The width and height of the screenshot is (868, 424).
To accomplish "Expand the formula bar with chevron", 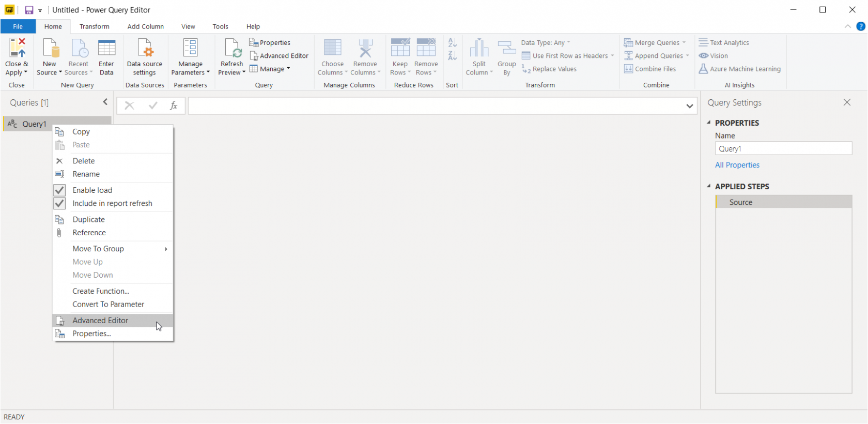I will pyautogui.click(x=690, y=106).
